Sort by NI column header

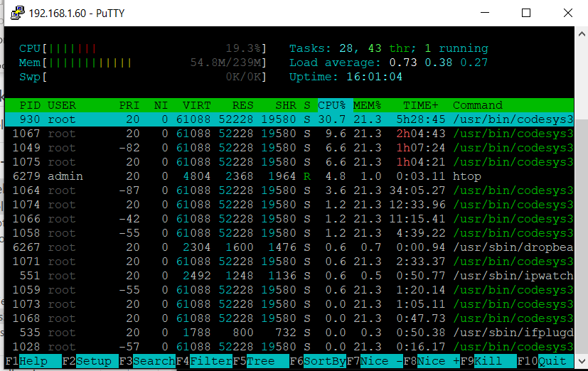pyautogui.click(x=161, y=105)
